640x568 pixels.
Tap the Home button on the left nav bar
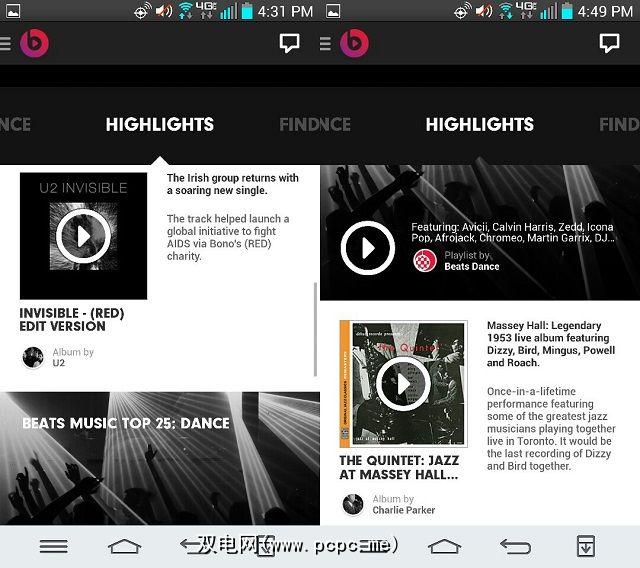(124, 546)
